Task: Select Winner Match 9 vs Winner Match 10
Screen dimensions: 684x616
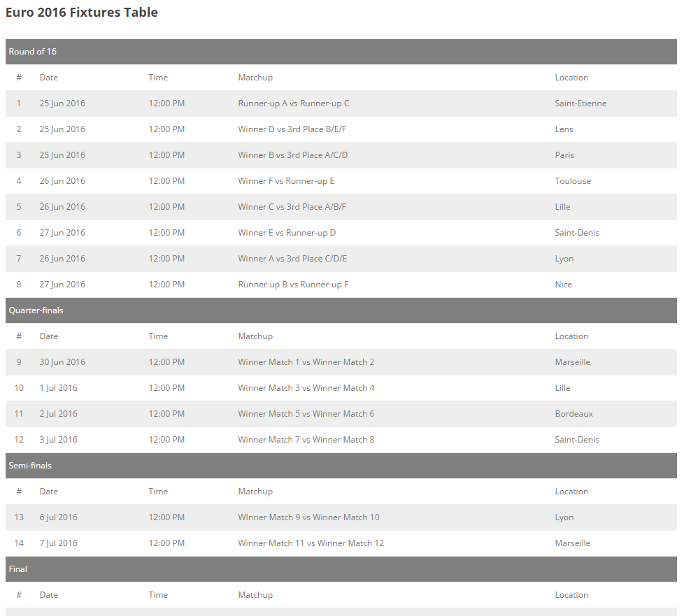Action: (309, 517)
